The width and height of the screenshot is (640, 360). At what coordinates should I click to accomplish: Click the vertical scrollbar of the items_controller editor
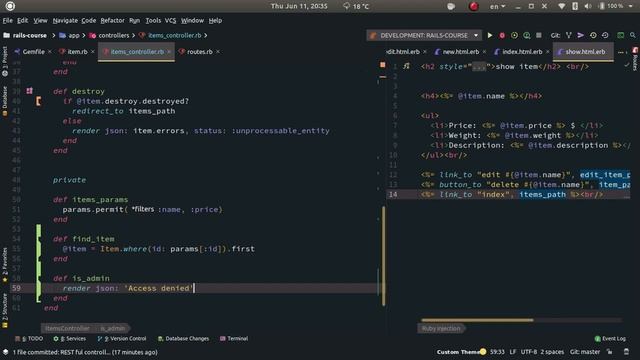[x=384, y=256]
